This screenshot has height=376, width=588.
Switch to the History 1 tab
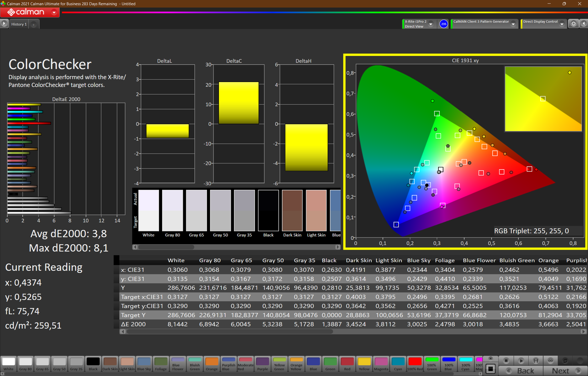tap(19, 24)
